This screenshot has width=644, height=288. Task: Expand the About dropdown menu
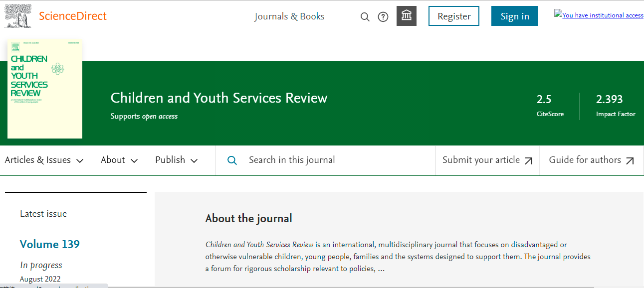119,160
